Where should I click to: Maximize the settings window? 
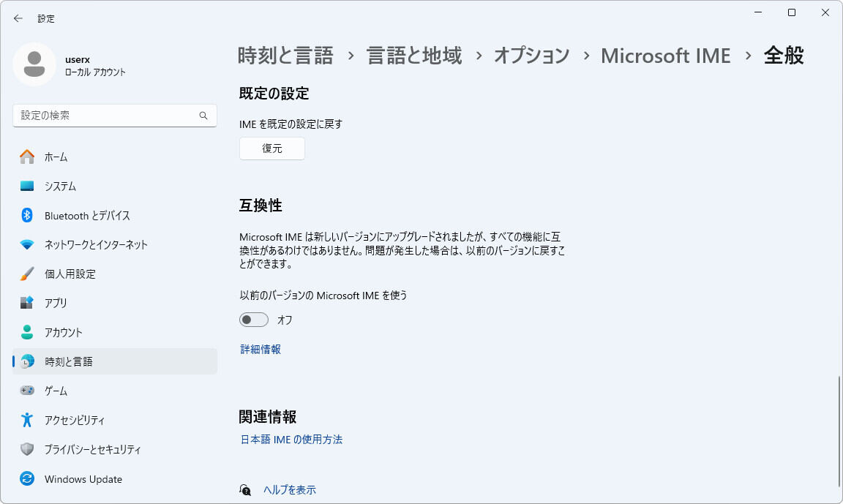click(791, 12)
